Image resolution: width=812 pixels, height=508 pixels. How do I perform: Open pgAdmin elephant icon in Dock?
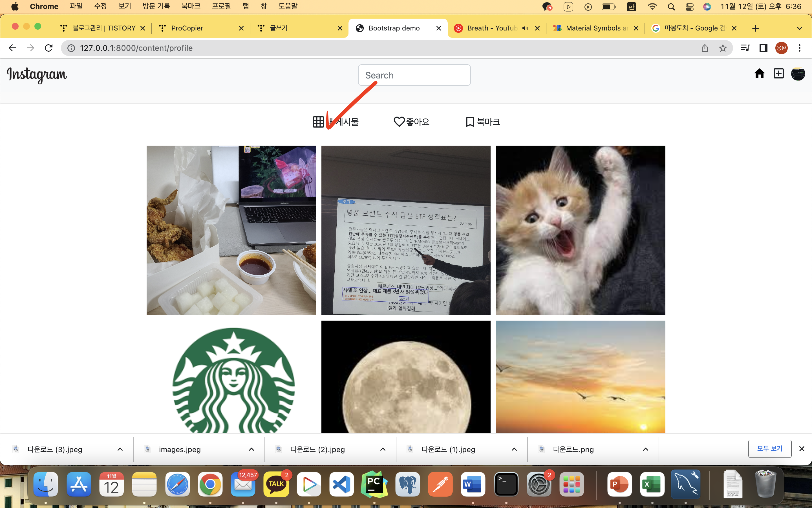click(x=407, y=484)
